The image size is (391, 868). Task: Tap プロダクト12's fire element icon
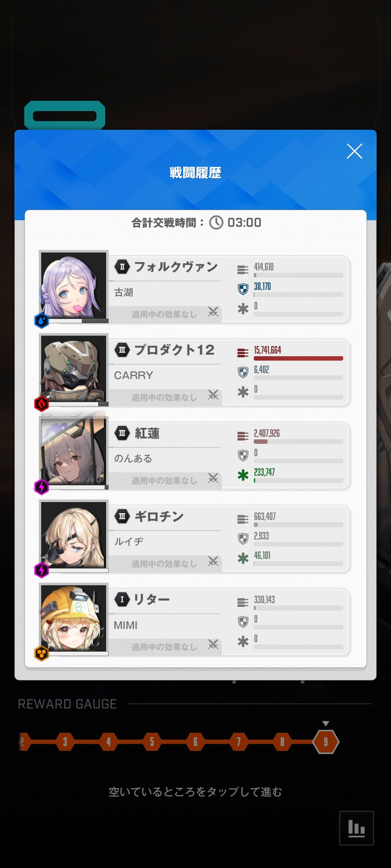coord(42,404)
